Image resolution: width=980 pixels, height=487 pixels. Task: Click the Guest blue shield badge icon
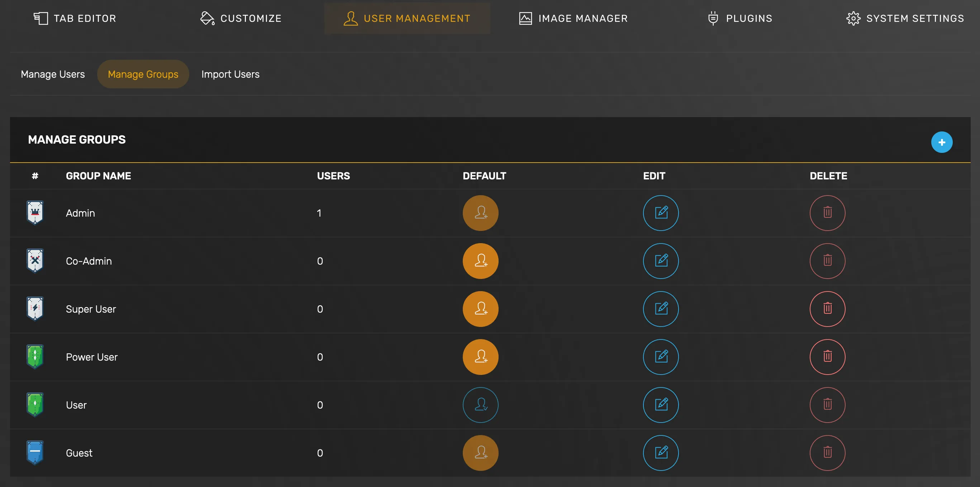[35, 453]
